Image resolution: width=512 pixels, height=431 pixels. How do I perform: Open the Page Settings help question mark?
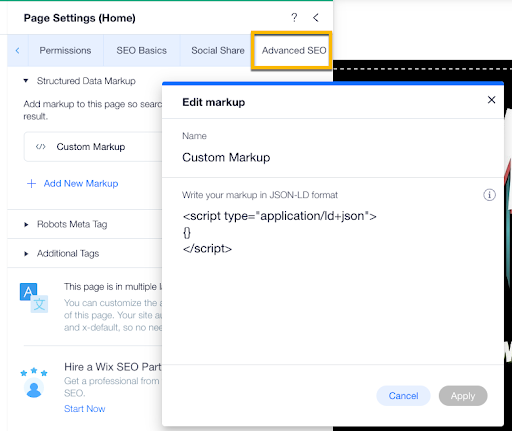[294, 17]
